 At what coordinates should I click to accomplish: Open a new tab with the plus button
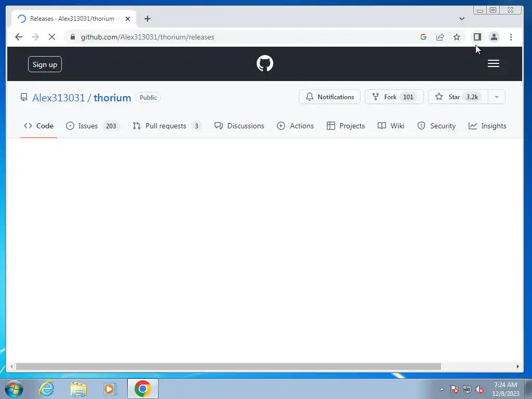click(x=147, y=19)
